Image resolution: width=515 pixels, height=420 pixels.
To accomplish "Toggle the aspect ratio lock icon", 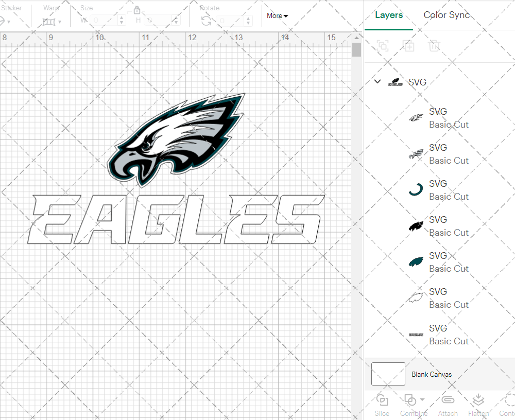I will pos(137,11).
